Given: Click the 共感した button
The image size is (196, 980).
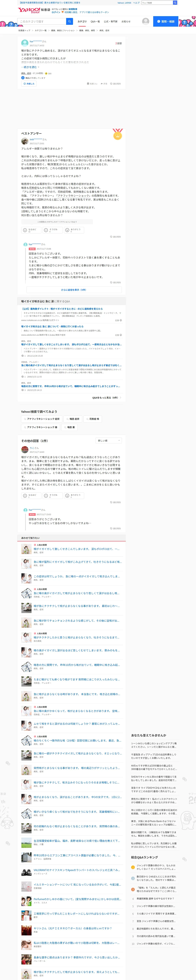Looking at the screenshot, I should click(29, 84).
